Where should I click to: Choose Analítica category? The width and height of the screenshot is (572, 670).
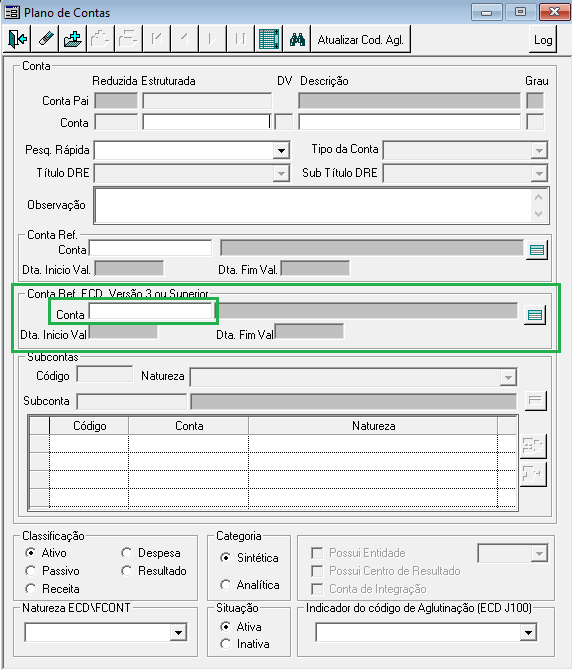click(226, 585)
